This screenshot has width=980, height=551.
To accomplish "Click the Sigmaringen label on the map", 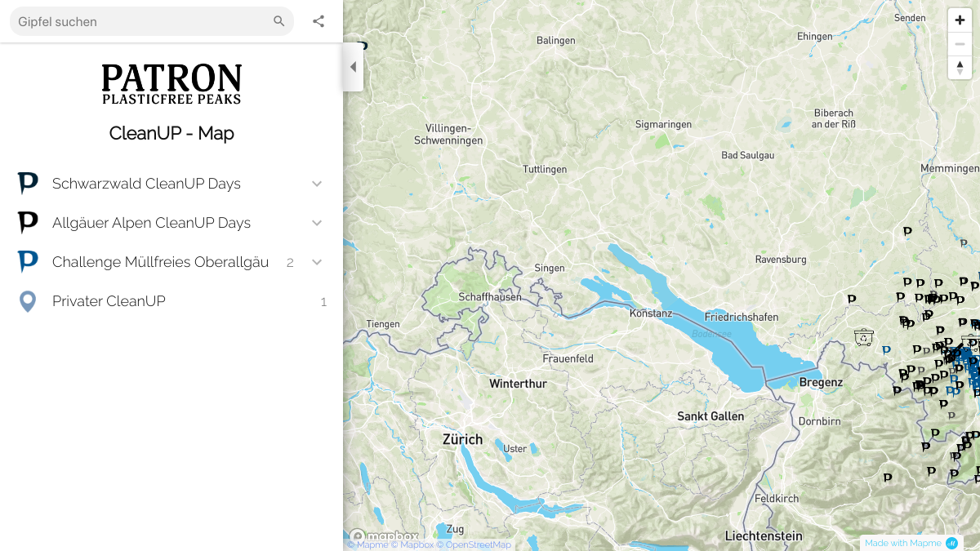I will (663, 125).
